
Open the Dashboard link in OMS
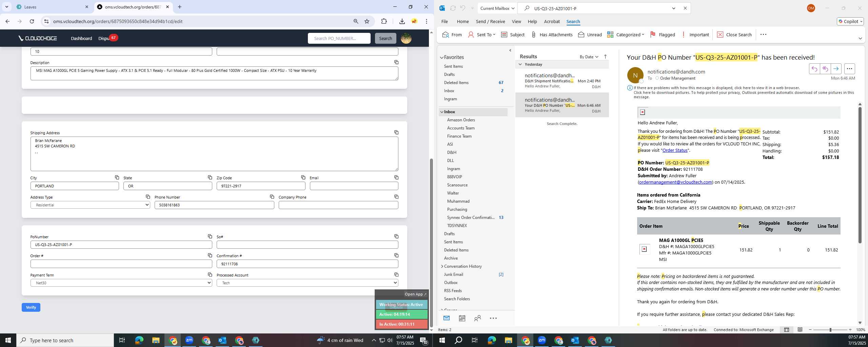coord(81,38)
